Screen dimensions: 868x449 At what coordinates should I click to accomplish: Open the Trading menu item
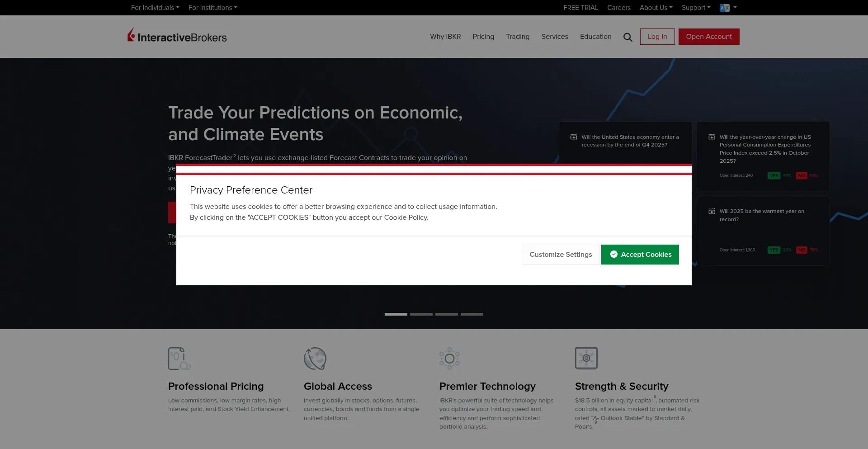click(518, 37)
